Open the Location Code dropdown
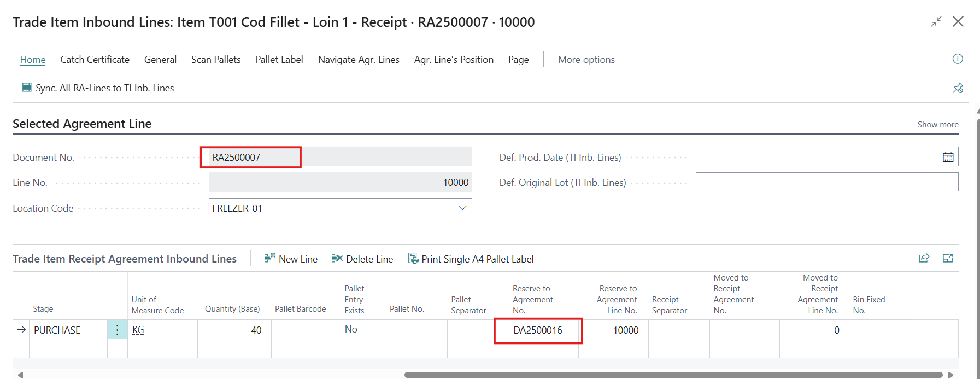Image resolution: width=980 pixels, height=379 pixels. 462,208
